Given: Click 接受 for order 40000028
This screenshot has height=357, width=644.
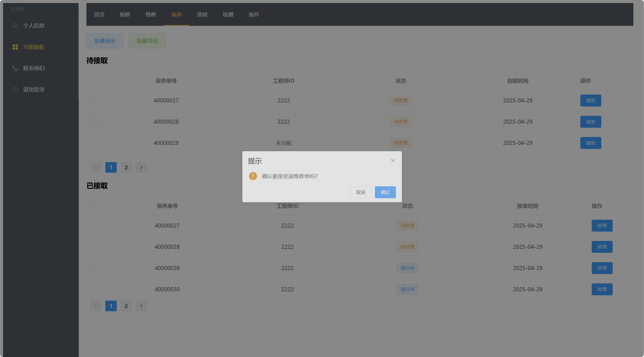Looking at the screenshot, I should coord(590,122).
